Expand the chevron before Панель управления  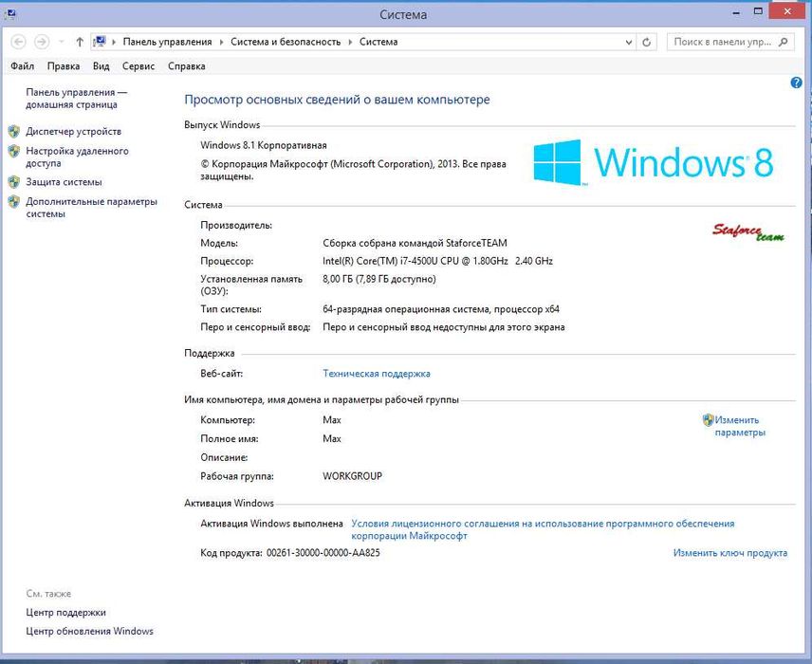coord(114,42)
